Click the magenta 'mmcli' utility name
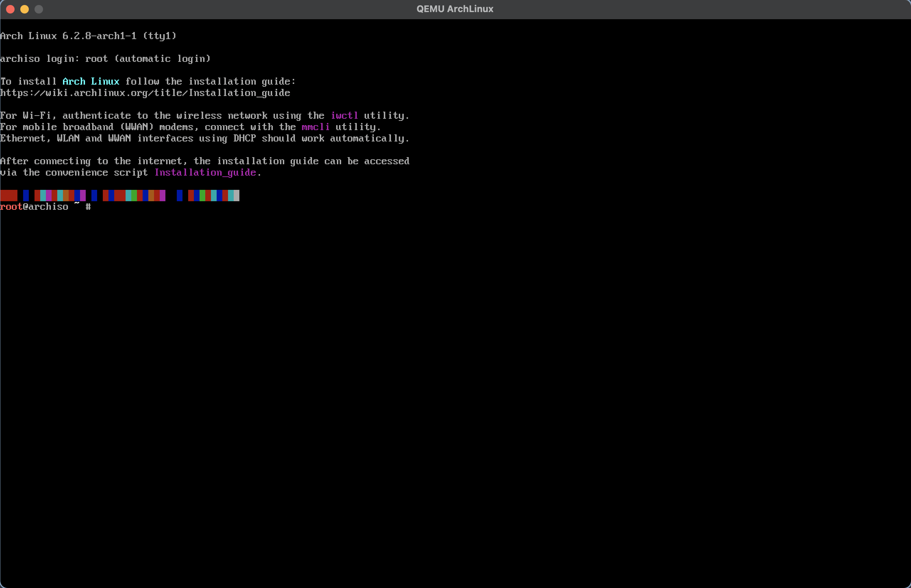Viewport: 911px width, 588px height. [x=316, y=127]
